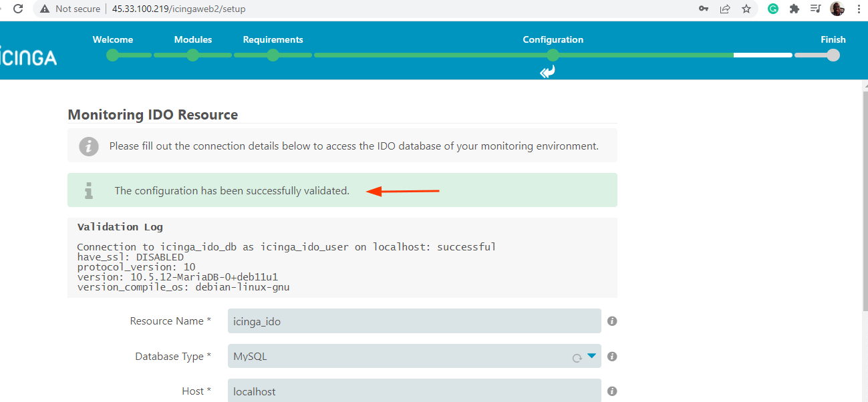The image size is (868, 402).
Task: Reload the page using the browser refresh icon
Action: [18, 9]
